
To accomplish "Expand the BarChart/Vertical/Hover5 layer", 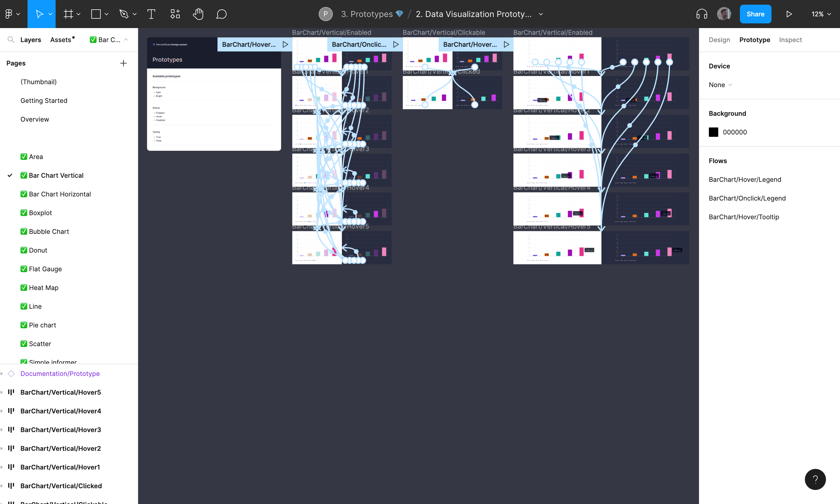I will pos(2,392).
